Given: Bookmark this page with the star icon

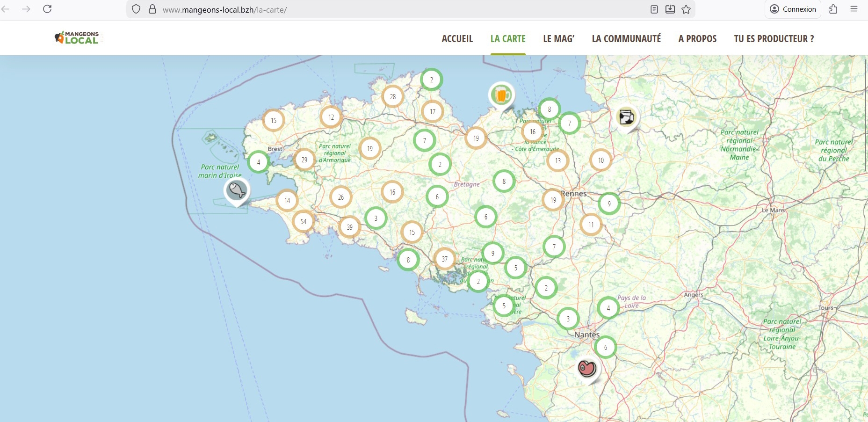Looking at the screenshot, I should (686, 9).
